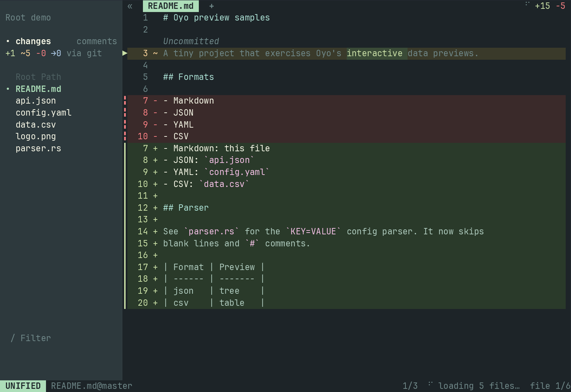Select the added line 'YAML: `config.yaml`'

pos(346,172)
